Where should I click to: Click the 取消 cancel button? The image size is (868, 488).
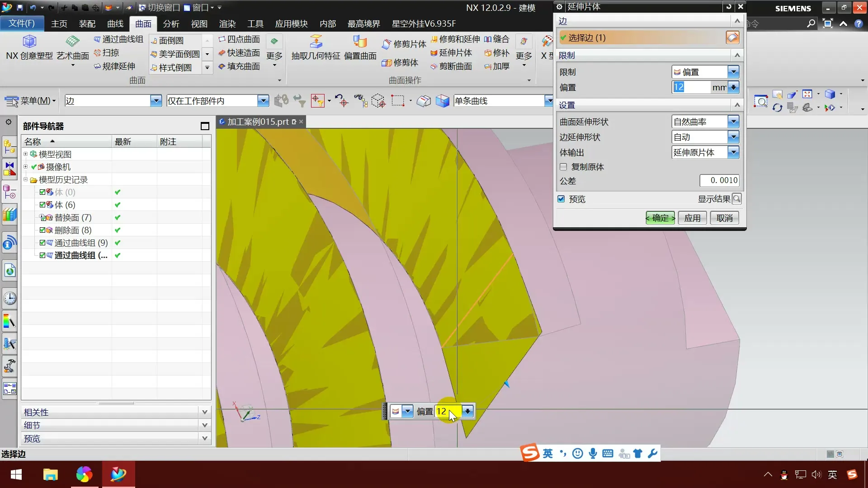tap(724, 218)
